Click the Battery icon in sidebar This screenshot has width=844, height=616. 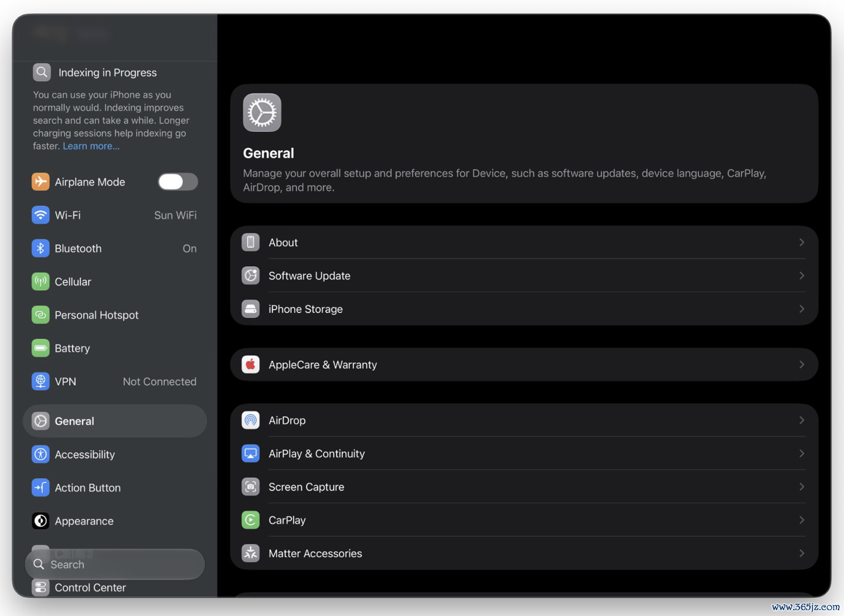[40, 348]
